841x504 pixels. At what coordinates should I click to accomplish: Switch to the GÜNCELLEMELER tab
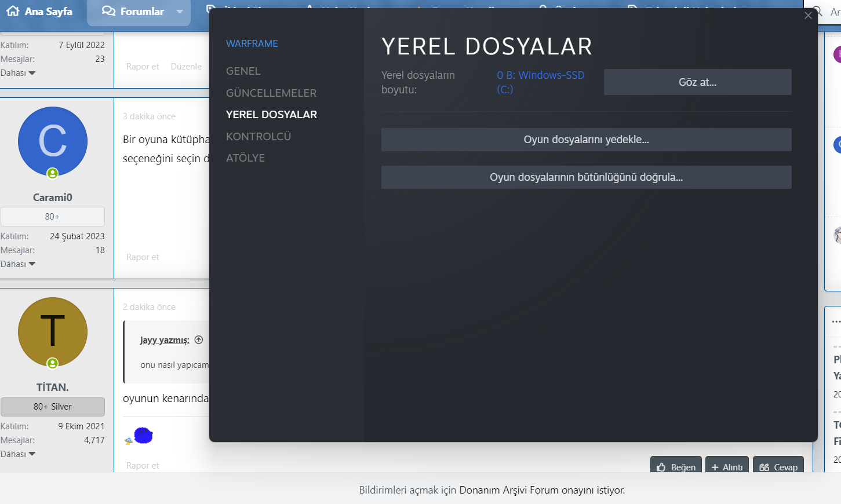coord(271,93)
